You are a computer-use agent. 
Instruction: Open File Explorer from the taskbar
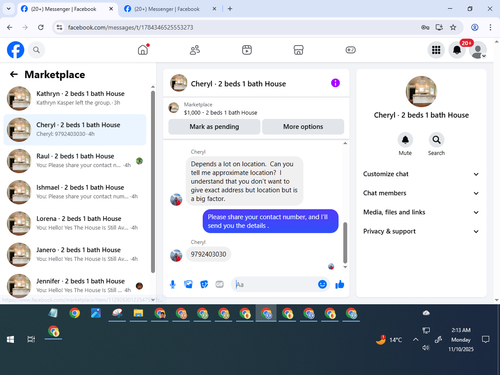coord(138,313)
